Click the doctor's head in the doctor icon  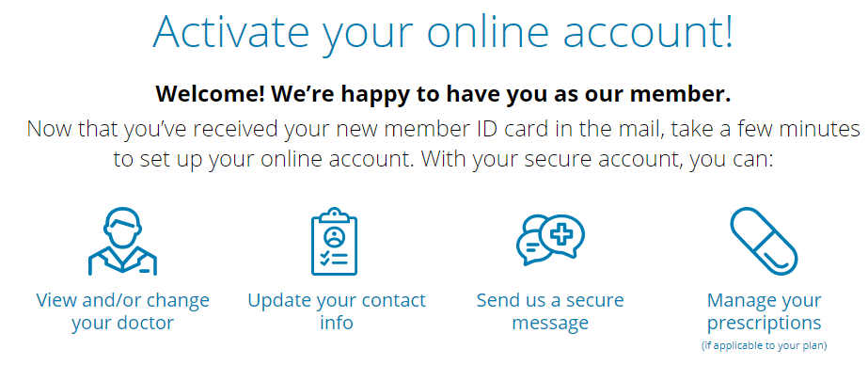point(122,226)
